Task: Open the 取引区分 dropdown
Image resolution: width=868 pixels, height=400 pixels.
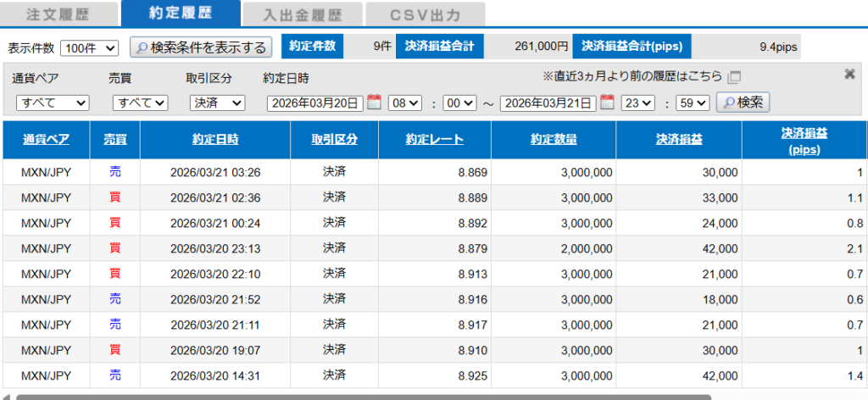Action: (x=216, y=103)
